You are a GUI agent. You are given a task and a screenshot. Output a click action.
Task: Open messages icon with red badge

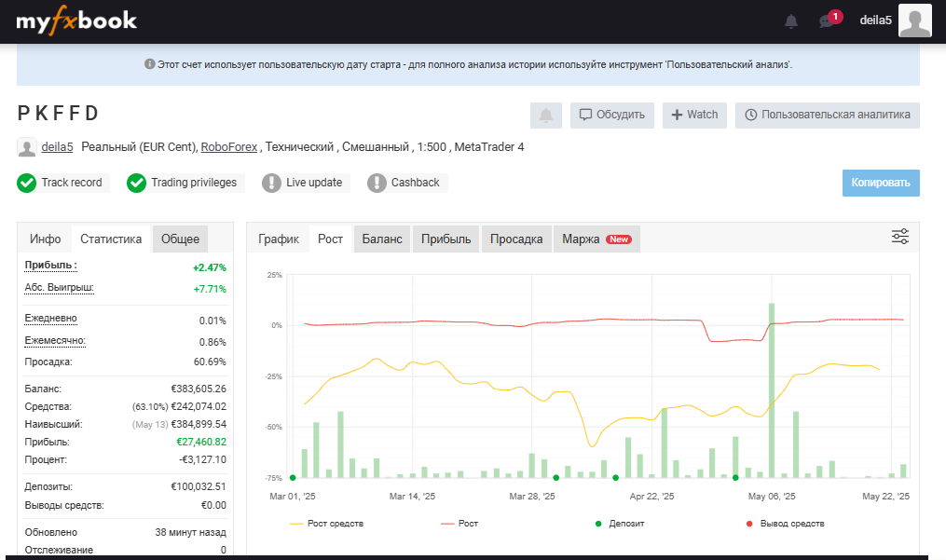tap(829, 20)
